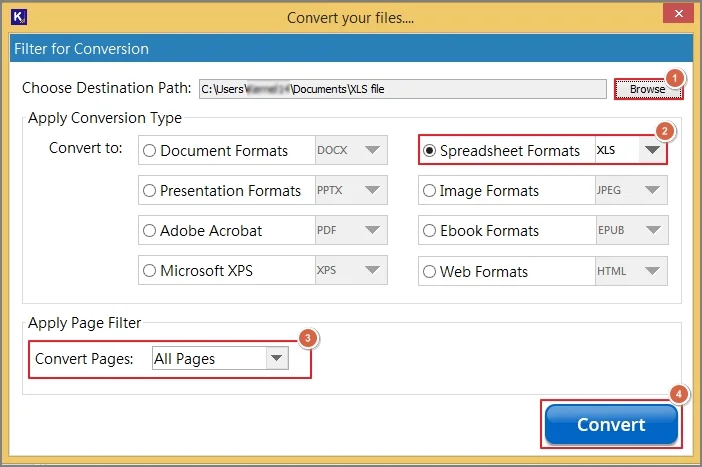The image size is (702, 467).
Task: Expand the JPEG image format dropdown
Action: coord(653,191)
